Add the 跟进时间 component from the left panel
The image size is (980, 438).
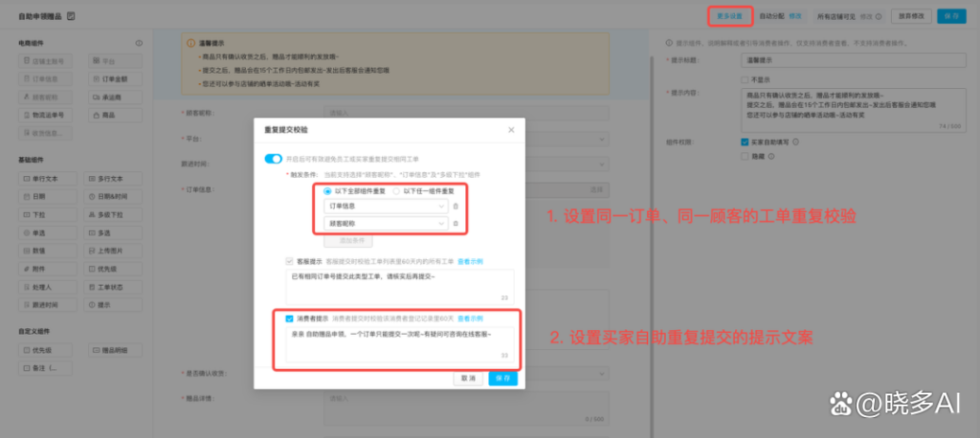coord(48,305)
